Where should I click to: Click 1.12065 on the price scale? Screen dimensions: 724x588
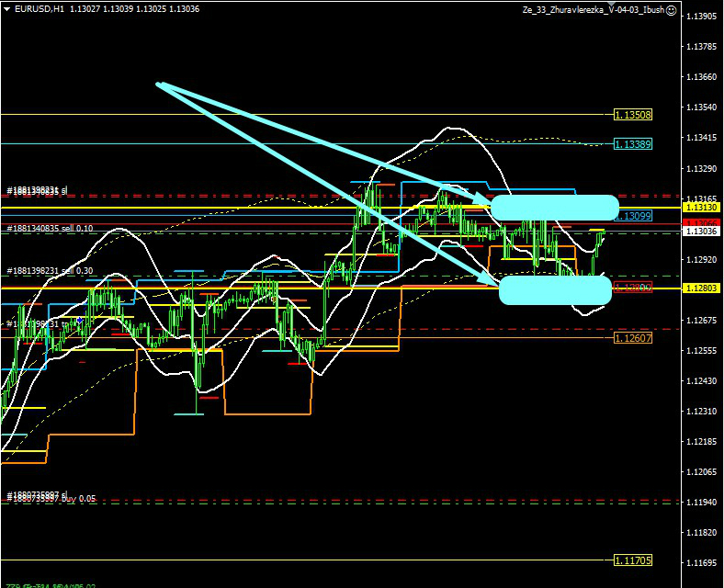pyautogui.click(x=701, y=471)
